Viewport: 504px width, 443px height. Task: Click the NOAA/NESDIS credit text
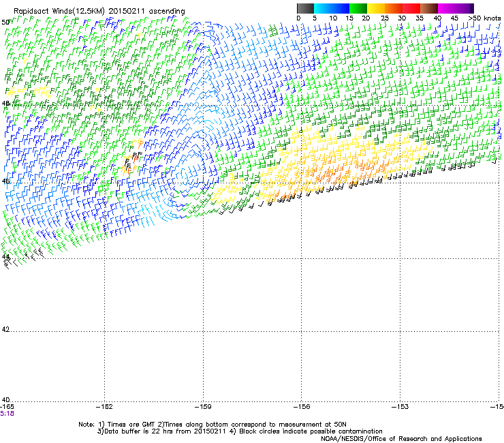[401, 439]
